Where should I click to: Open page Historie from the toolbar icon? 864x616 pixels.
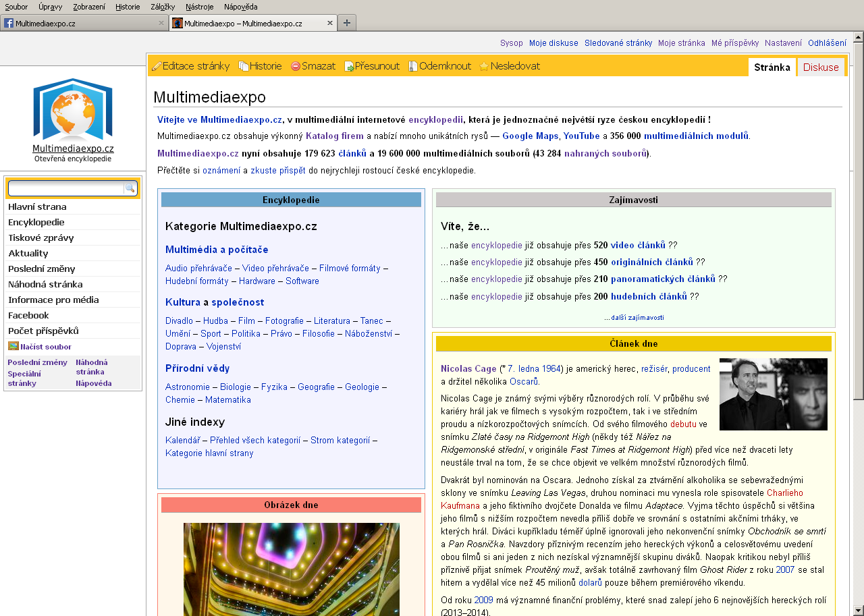click(244, 66)
